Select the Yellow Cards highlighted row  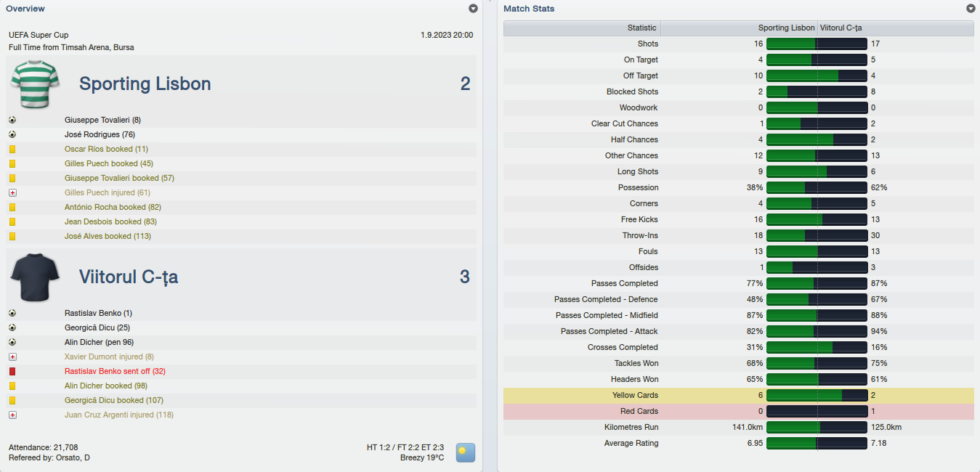pos(739,395)
